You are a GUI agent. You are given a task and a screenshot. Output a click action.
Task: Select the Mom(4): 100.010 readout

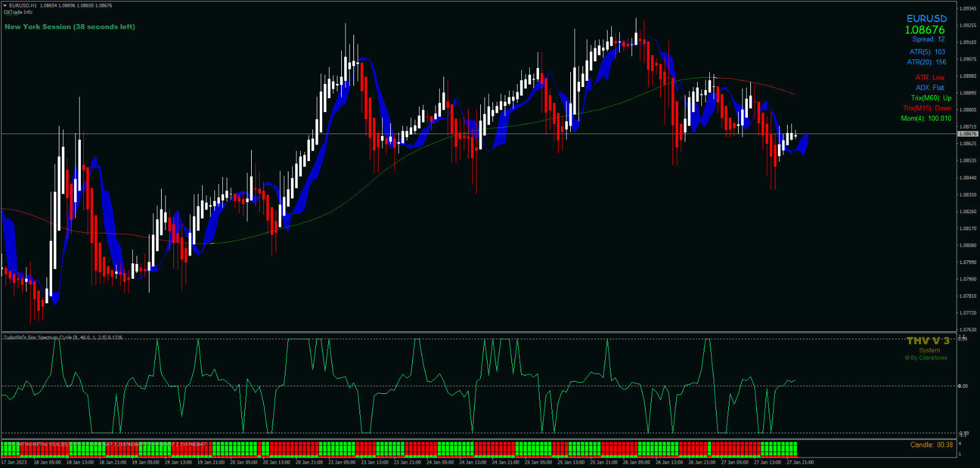click(x=925, y=118)
